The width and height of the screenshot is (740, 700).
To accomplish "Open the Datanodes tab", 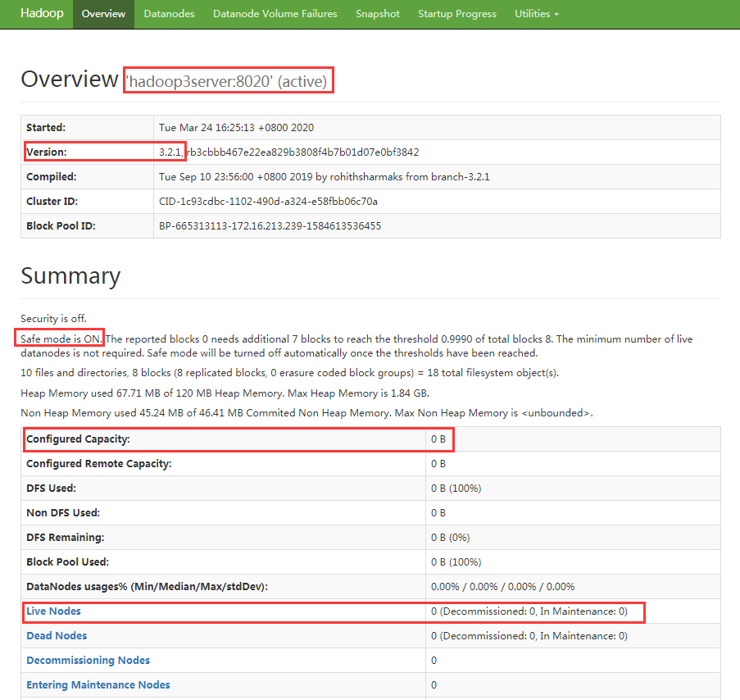I will [169, 14].
